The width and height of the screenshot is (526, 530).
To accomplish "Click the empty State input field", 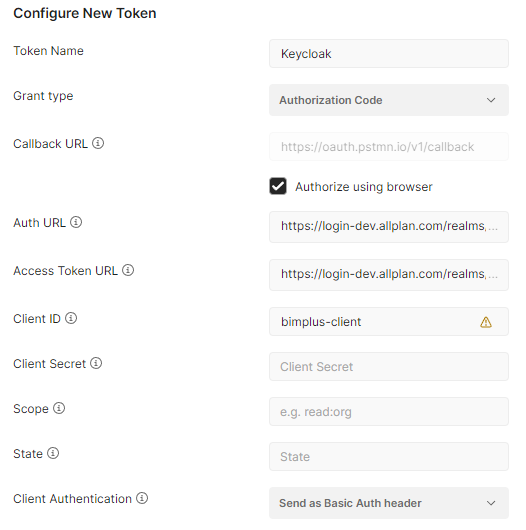I will point(389,456).
